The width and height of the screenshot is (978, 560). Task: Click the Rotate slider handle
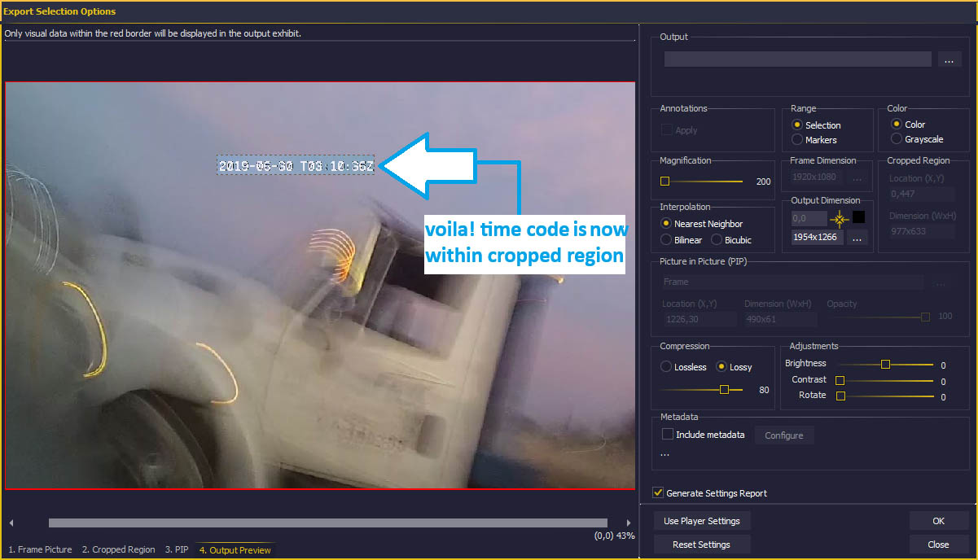tap(840, 396)
